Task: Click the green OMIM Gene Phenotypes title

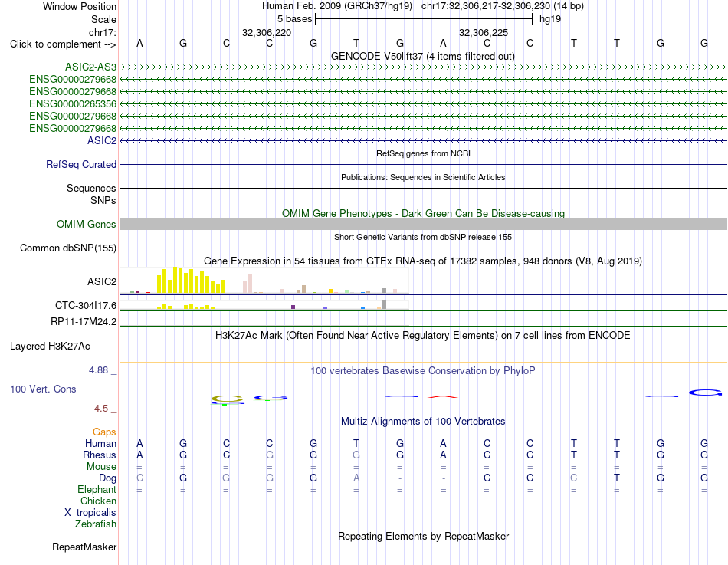Action: pyautogui.click(x=423, y=213)
